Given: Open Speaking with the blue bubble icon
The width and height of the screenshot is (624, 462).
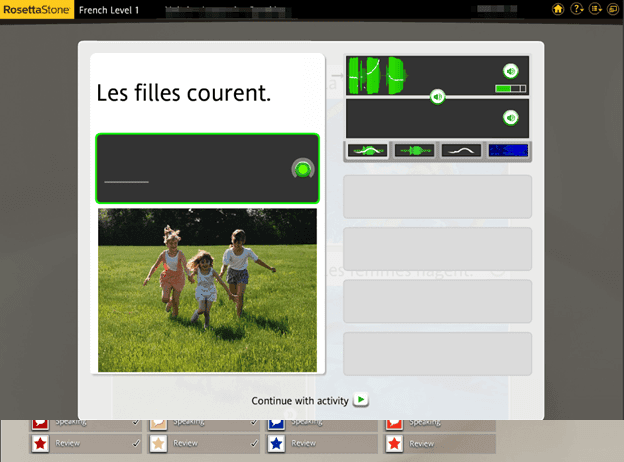Looking at the screenshot, I should [x=322, y=425].
